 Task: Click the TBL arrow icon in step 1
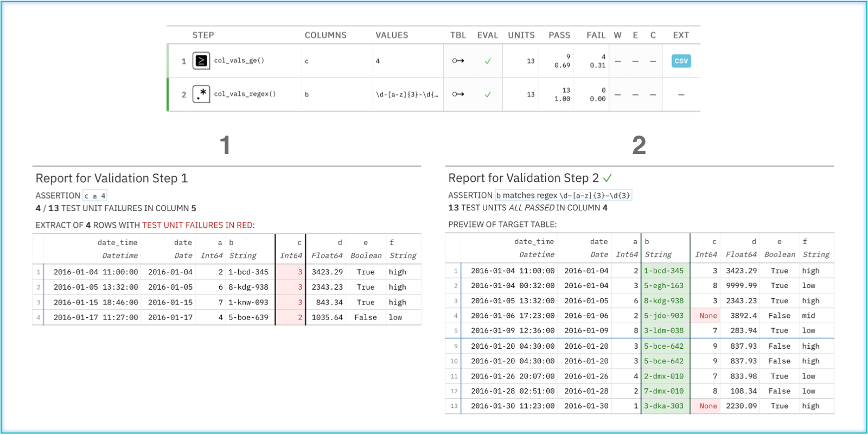pos(458,61)
